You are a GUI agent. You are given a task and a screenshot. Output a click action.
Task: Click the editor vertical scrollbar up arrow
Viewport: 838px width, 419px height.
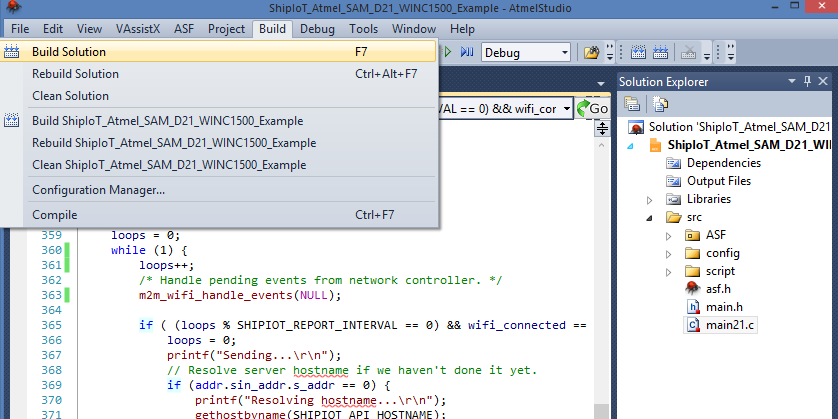click(x=602, y=145)
